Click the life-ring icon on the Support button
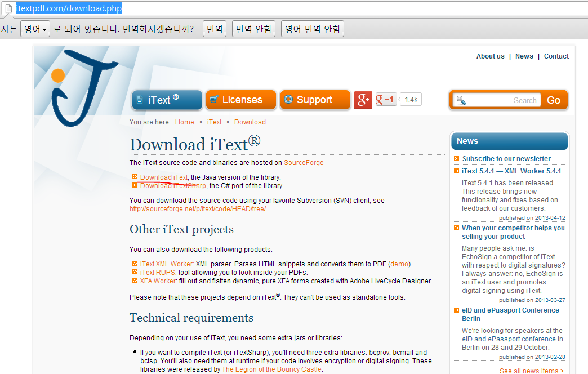This screenshot has width=588, height=374. point(289,99)
